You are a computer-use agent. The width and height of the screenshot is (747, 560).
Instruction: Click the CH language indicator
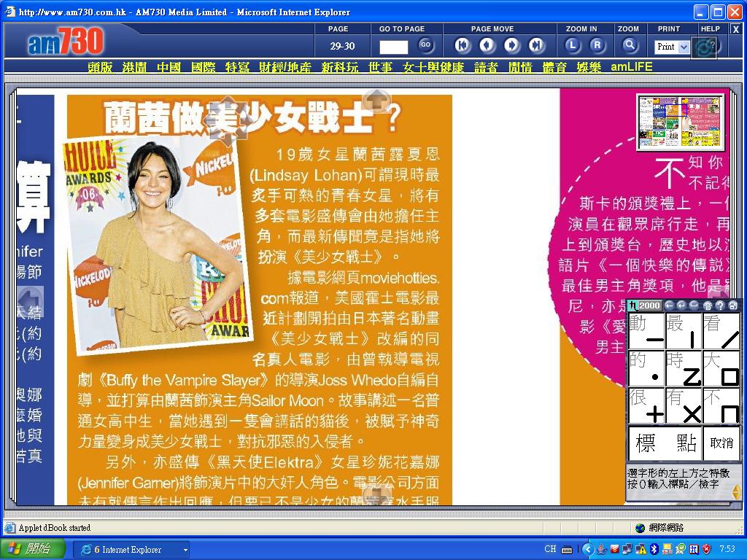pyautogui.click(x=550, y=549)
